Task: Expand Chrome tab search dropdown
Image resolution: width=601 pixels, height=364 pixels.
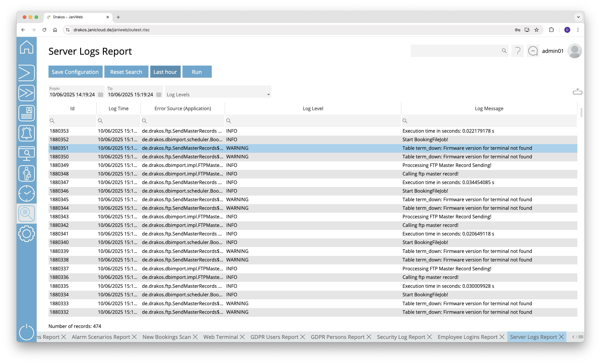Action: [578, 17]
